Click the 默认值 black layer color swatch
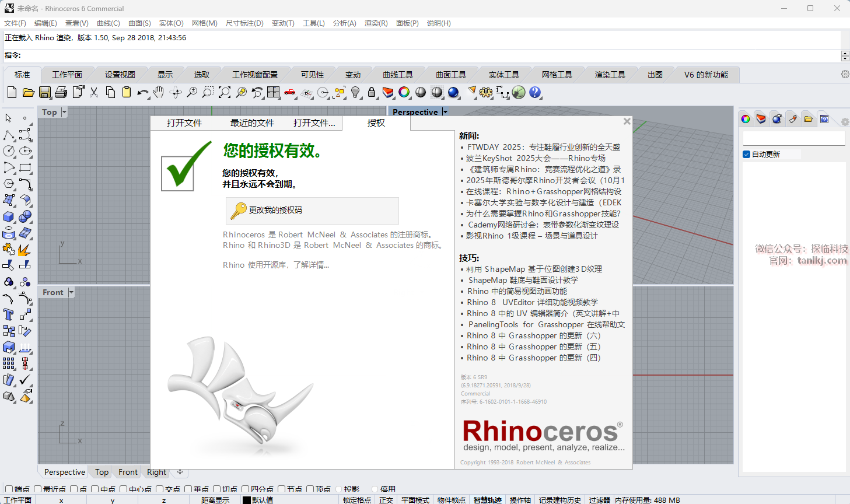850x504 pixels. tap(247, 500)
